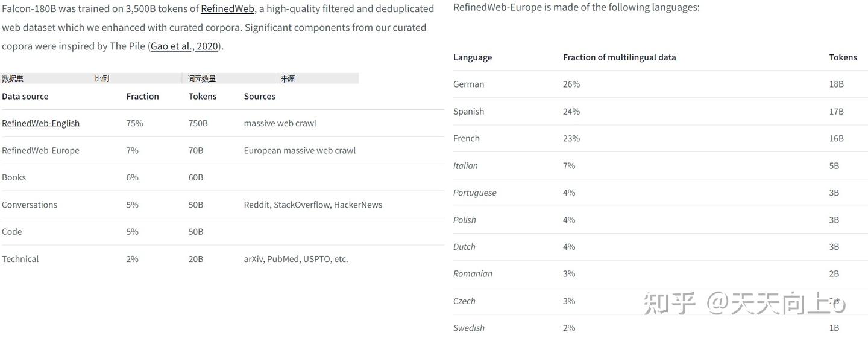Select the Swedish language row

pos(469,328)
